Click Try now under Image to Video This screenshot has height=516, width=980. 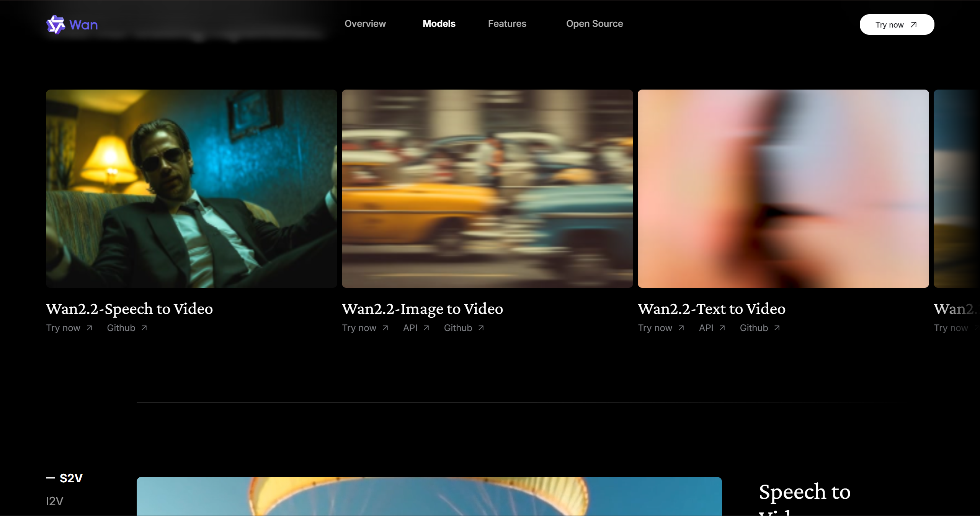point(359,328)
